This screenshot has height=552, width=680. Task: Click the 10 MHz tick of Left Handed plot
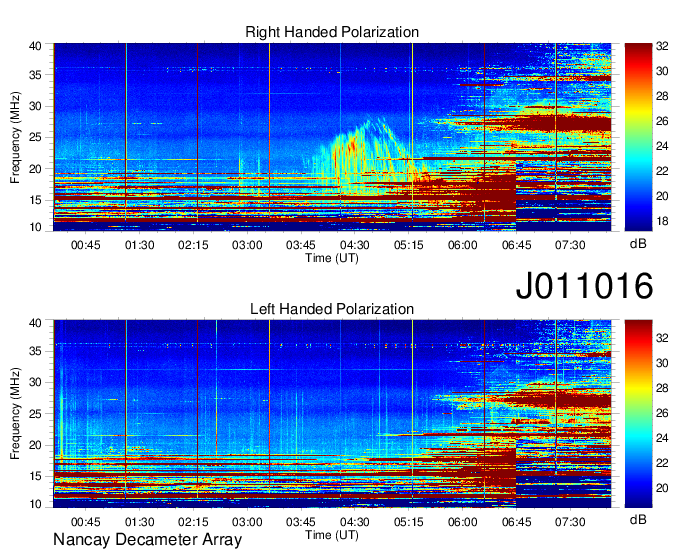(x=35, y=504)
